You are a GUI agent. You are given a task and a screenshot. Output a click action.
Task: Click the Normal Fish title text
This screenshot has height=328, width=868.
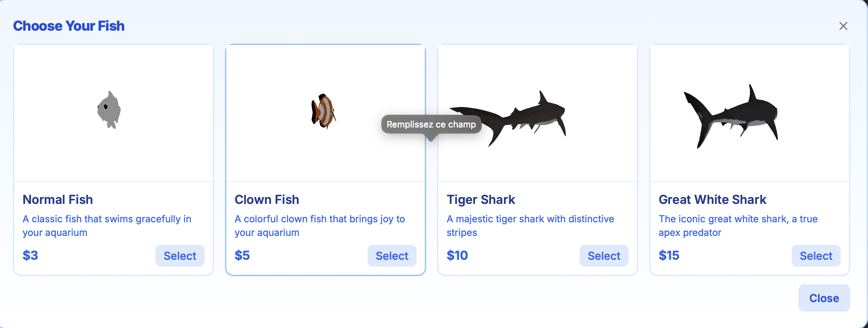tap(58, 199)
